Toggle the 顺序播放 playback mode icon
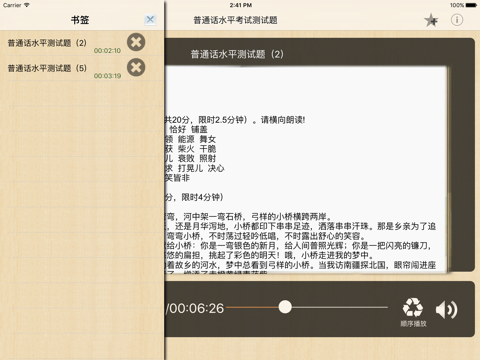Image resolution: width=480 pixels, height=360 pixels. click(413, 312)
